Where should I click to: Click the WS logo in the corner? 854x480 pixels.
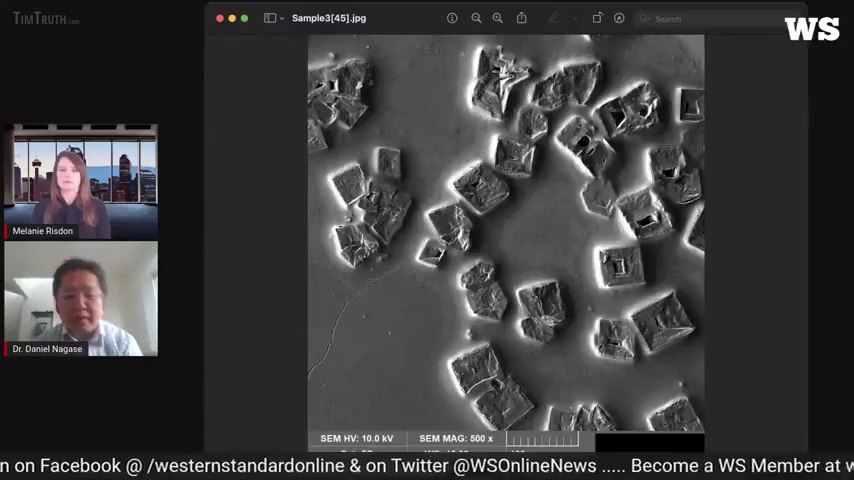click(x=811, y=28)
